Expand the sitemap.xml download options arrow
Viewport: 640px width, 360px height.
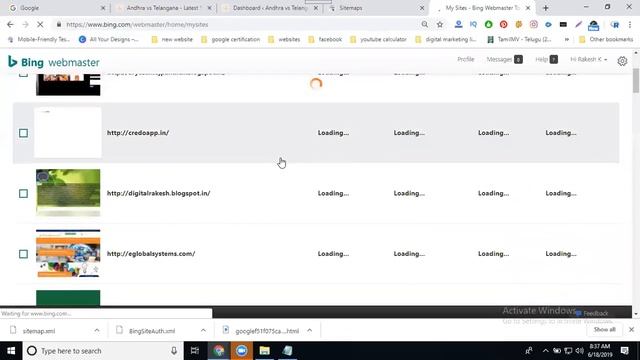[97, 331]
